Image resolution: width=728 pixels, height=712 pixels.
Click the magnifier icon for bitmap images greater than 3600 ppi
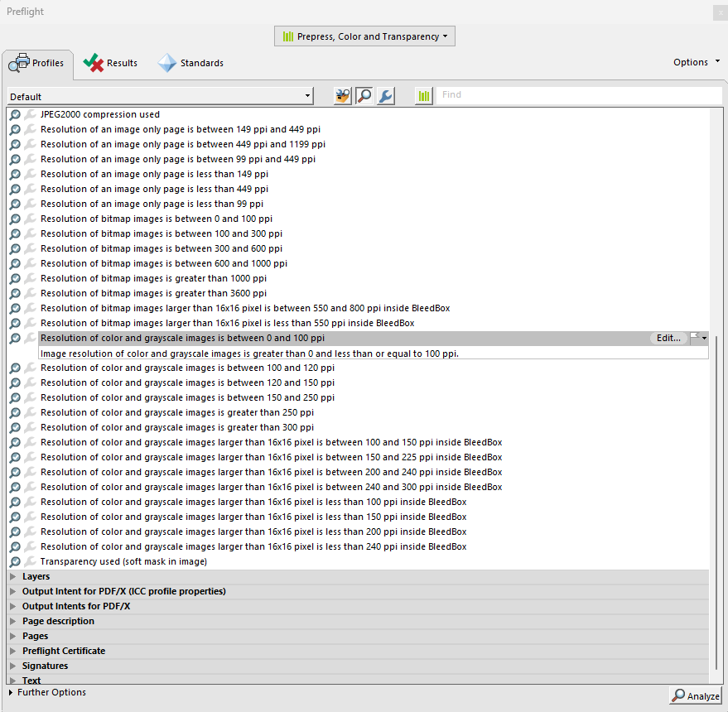coord(15,293)
